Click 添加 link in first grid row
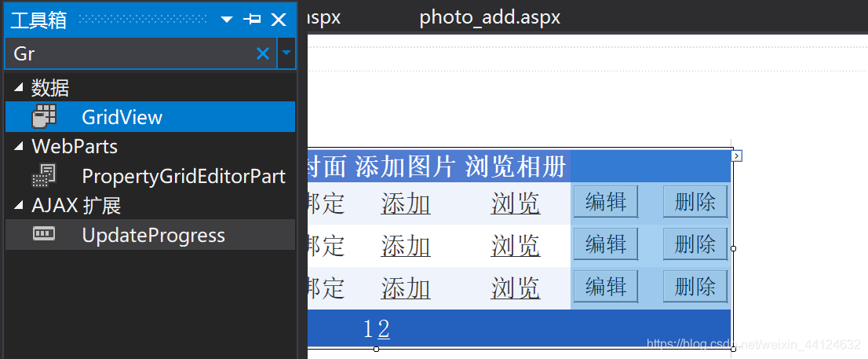Image resolution: width=868 pixels, height=359 pixels. (x=406, y=204)
